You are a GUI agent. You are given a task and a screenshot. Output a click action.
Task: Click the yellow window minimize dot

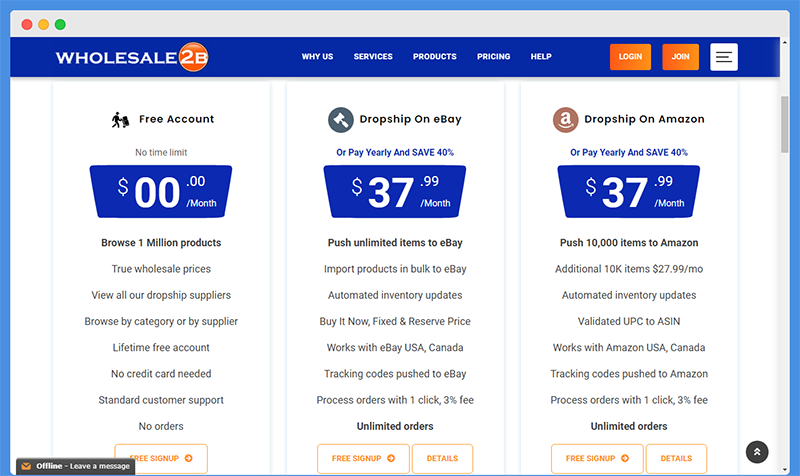tap(44, 24)
